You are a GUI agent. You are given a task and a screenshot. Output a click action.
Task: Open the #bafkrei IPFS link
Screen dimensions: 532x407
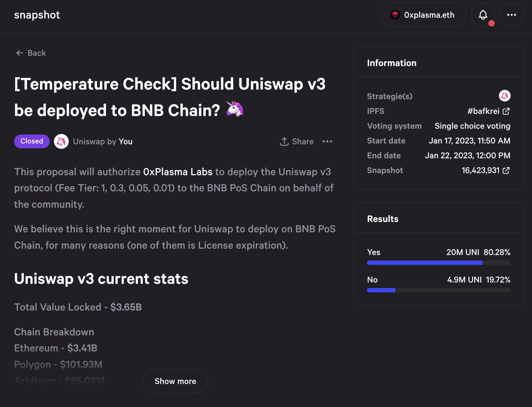click(x=484, y=111)
